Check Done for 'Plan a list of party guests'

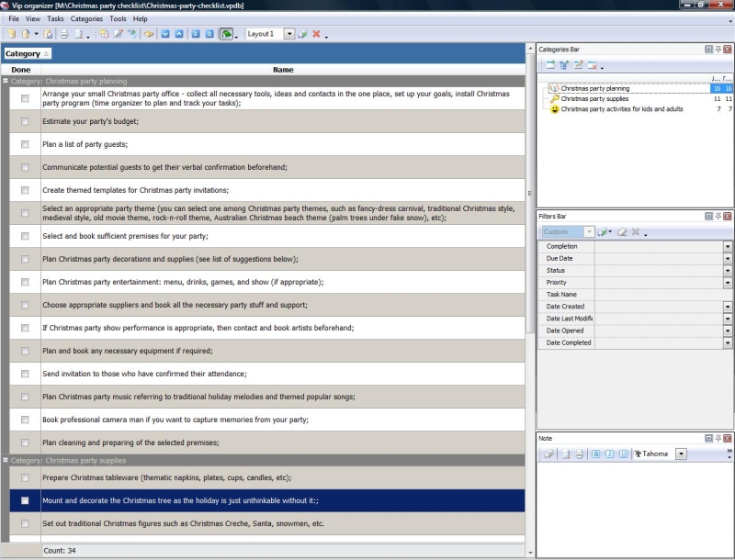click(x=25, y=144)
